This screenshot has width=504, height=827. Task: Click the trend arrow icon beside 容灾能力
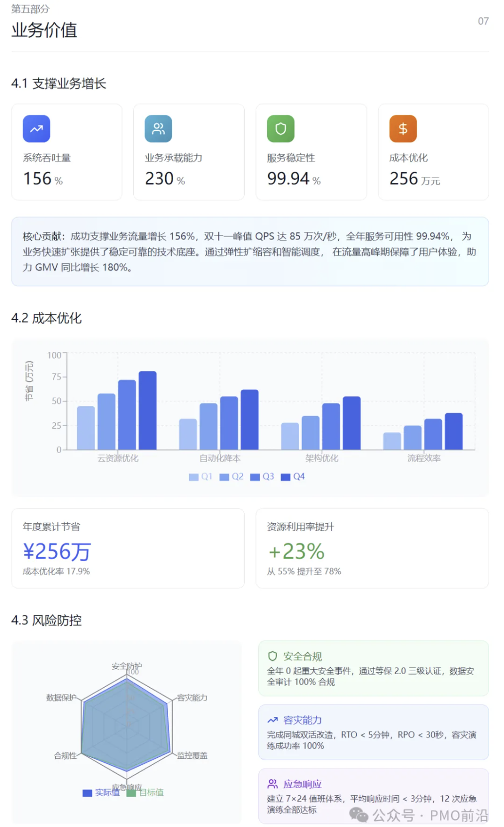pyautogui.click(x=272, y=720)
